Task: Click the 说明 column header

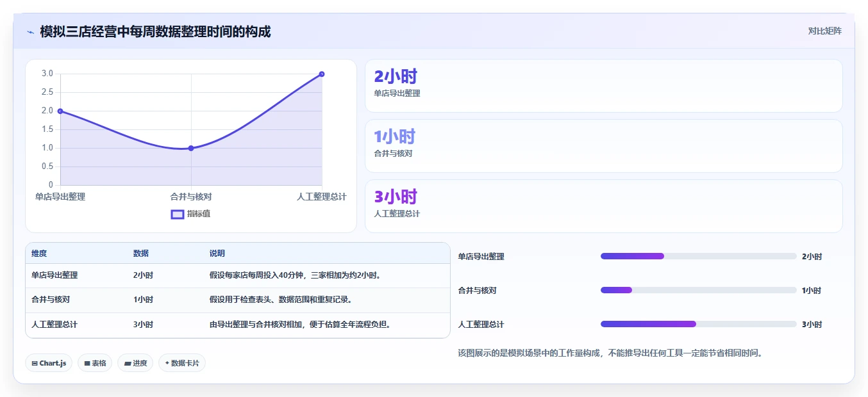Action: (x=217, y=254)
